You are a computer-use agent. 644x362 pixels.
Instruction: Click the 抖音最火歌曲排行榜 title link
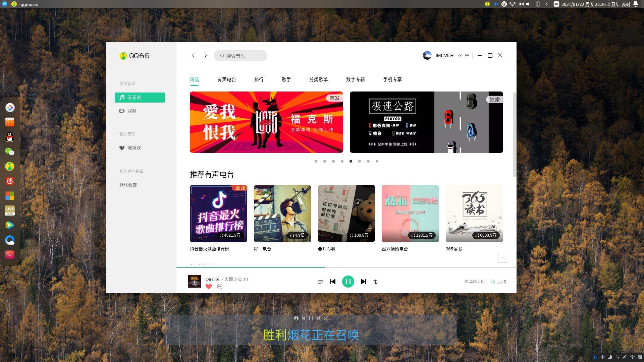click(209, 249)
